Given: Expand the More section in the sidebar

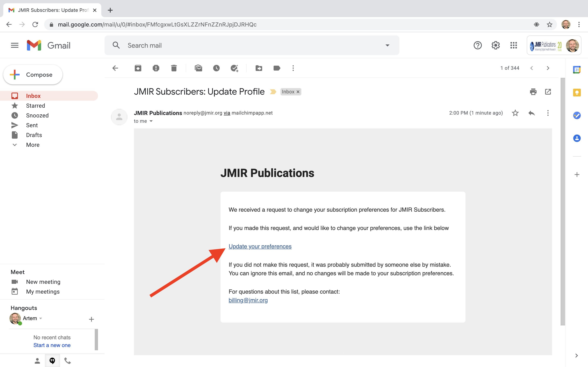Looking at the screenshot, I should tap(32, 145).
